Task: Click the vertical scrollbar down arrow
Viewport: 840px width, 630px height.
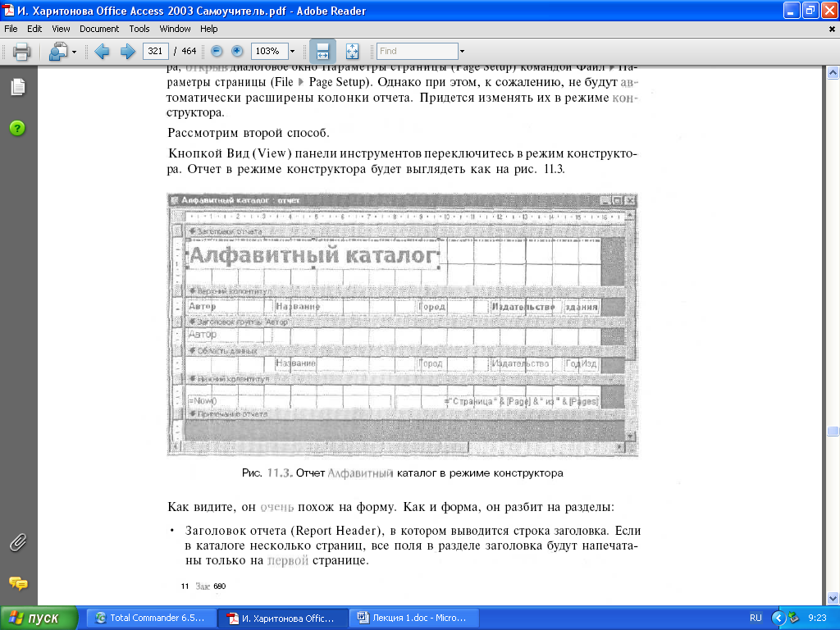Action: pyautogui.click(x=833, y=598)
